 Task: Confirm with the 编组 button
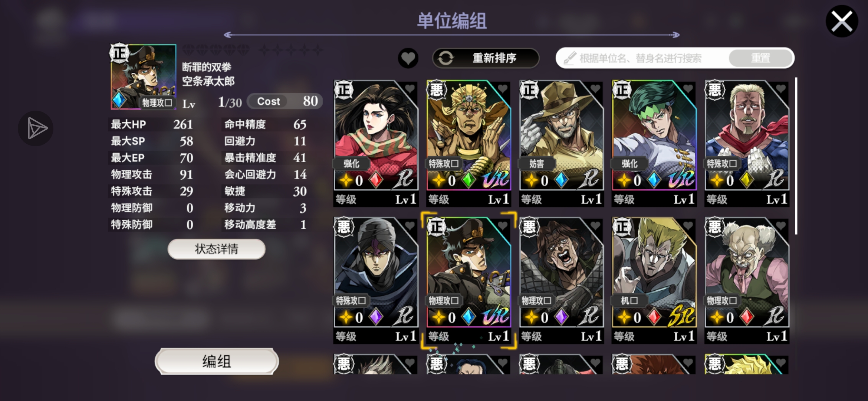click(x=216, y=361)
